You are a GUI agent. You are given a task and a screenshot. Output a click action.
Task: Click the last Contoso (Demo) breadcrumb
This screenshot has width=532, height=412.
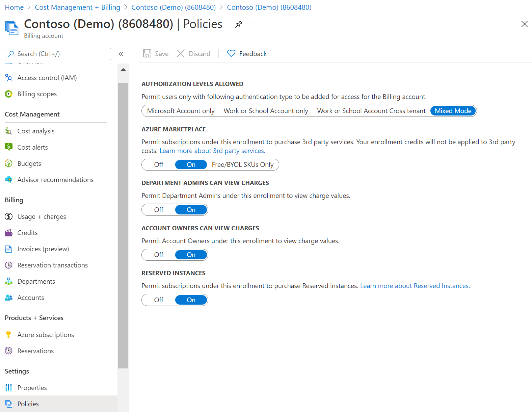[269, 7]
